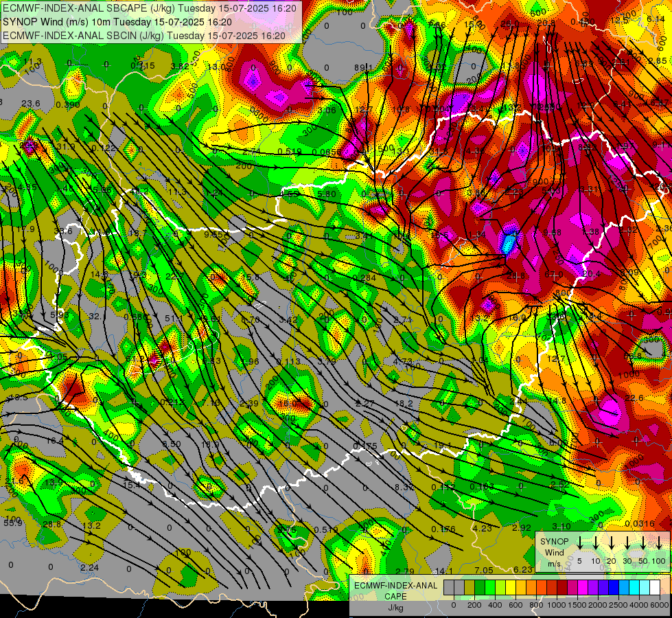The height and width of the screenshot is (618, 672).
Task: Click the 6.50 value on the map
Action: click(172, 444)
